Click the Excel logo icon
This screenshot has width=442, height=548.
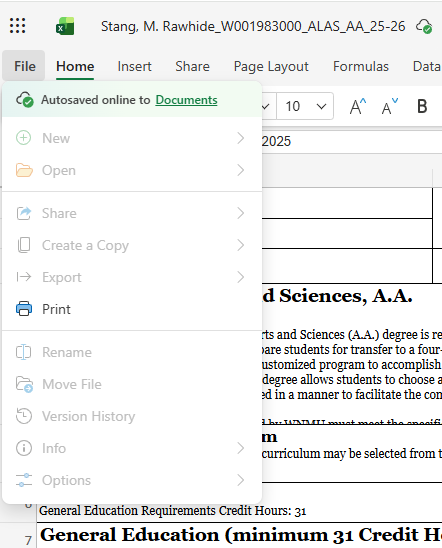click(65, 26)
